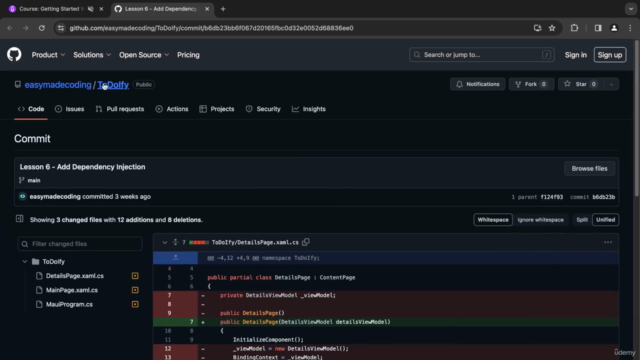The width and height of the screenshot is (640, 360).
Task: Select MauiProgram.cs in file tree
Action: [x=69, y=304]
